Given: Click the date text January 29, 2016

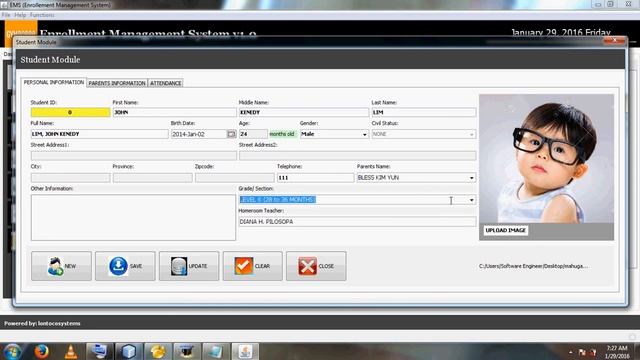Looking at the screenshot, I should point(560,33).
